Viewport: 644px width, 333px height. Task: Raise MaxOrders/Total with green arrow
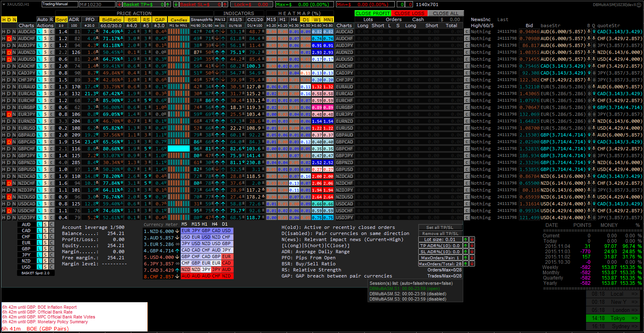pos(466,264)
